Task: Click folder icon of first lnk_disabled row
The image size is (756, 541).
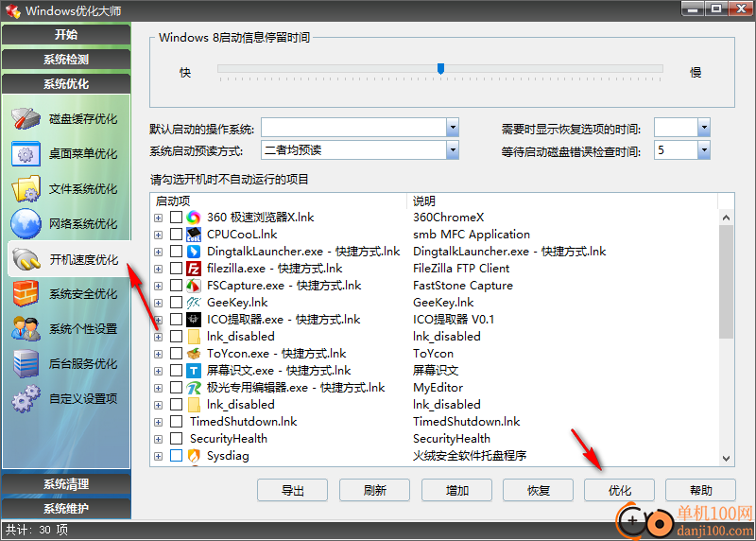Action: click(194, 337)
